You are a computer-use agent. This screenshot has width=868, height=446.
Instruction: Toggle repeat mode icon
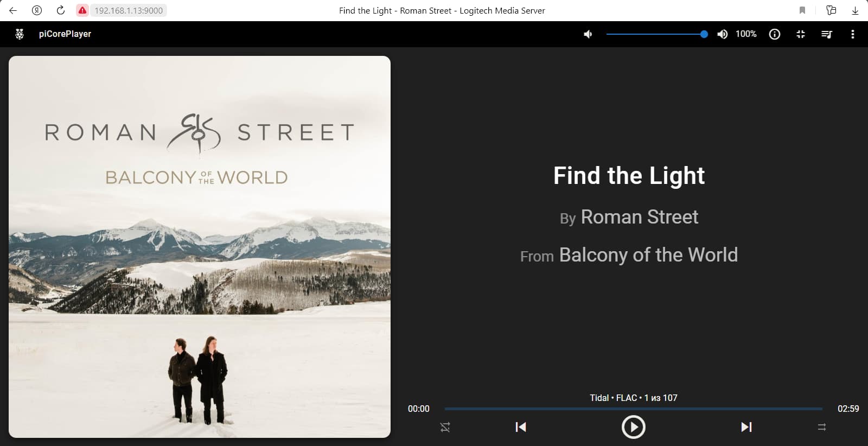tap(822, 428)
